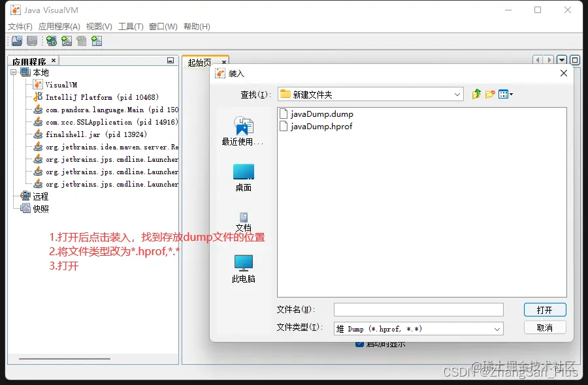
Task: Click the Java icon for com.xcc.SSLApplication
Action: coord(38,122)
